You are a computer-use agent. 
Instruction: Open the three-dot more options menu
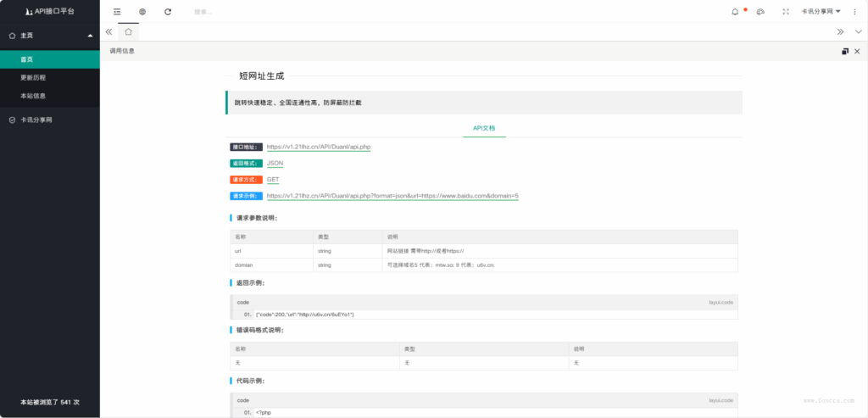pyautogui.click(x=854, y=12)
